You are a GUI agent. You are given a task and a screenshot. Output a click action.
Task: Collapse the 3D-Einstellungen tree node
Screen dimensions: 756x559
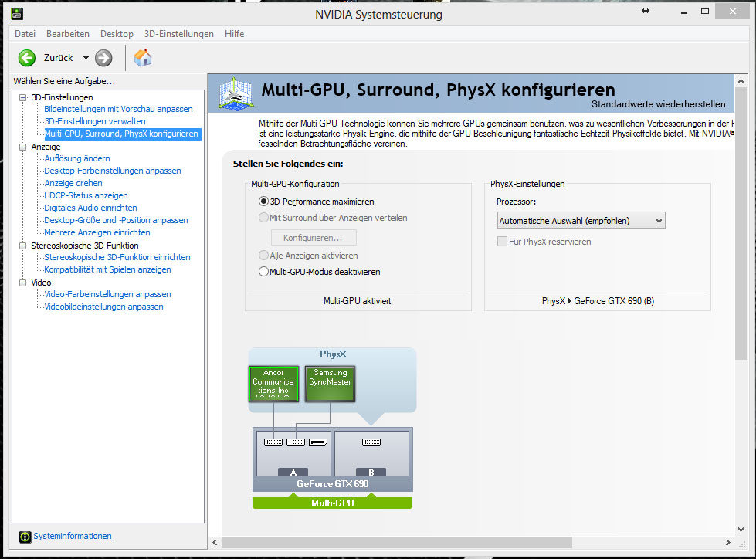[x=22, y=97]
